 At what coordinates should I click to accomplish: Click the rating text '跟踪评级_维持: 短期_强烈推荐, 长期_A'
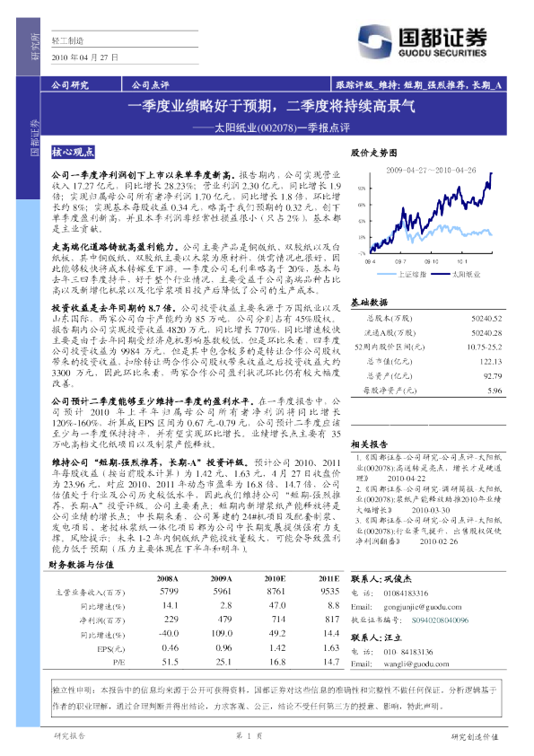[418, 85]
